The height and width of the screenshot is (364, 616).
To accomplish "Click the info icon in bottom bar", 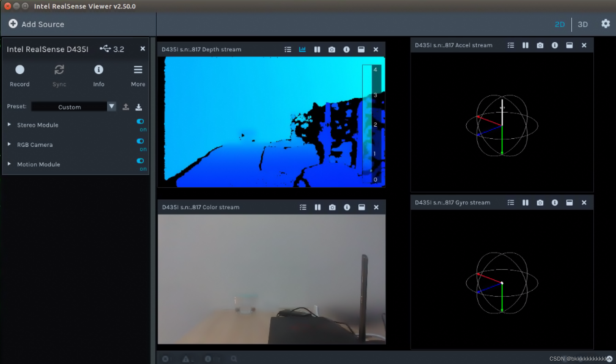I will coord(208,359).
